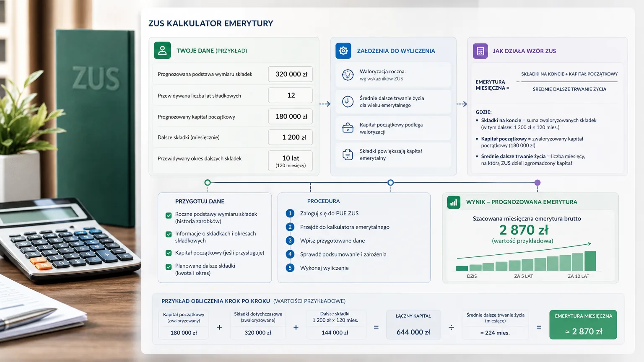Click the Średnie dalsze trwanie życia 224 mies. box
Viewport: 644px width, 362px height.
[495, 324]
